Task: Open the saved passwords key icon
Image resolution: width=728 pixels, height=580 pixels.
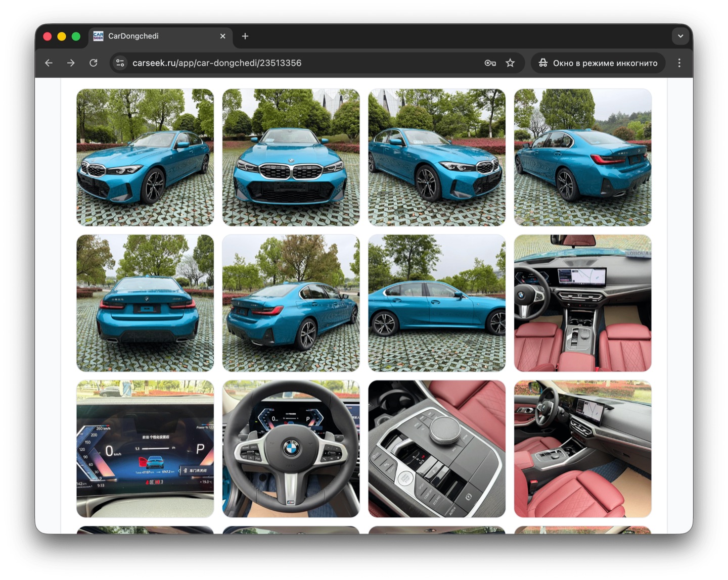Action: coord(490,63)
